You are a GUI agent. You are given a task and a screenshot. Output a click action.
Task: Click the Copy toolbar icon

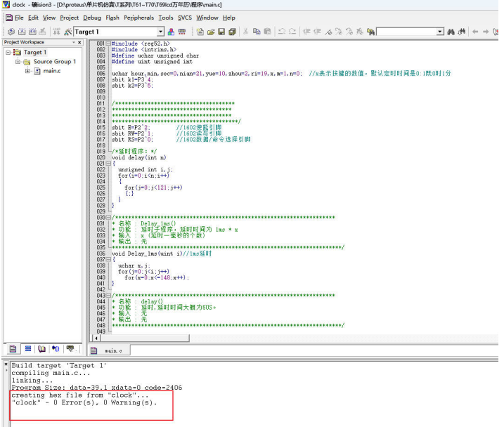point(257,32)
